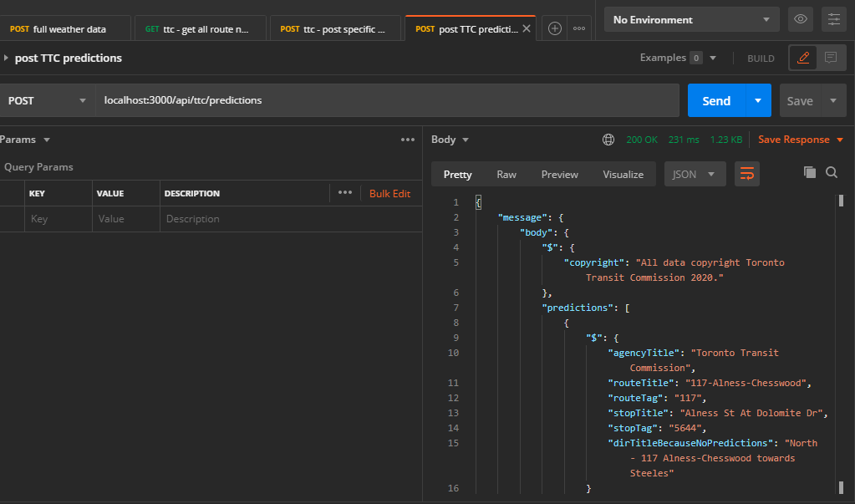Open manage environments settings icon
The width and height of the screenshot is (855, 504).
click(x=834, y=19)
